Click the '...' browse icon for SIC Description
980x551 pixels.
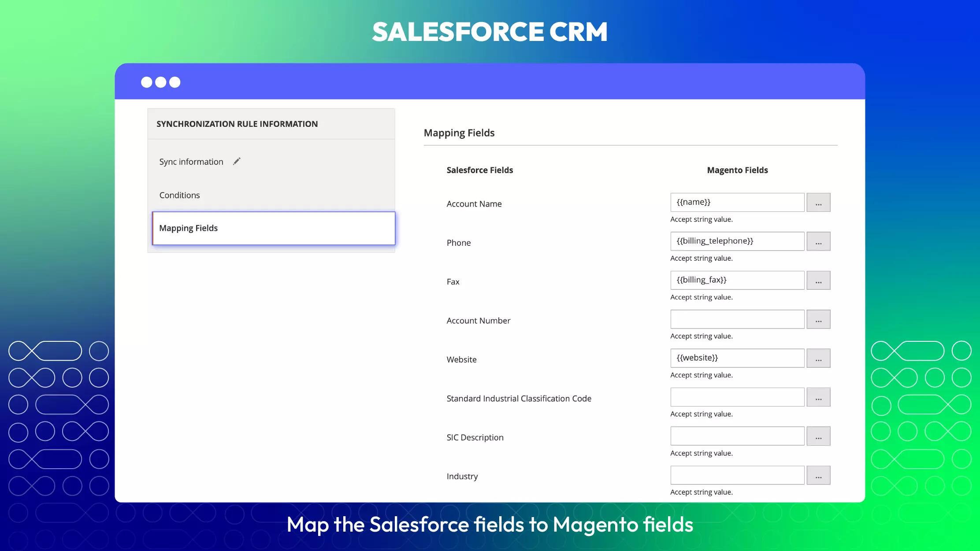[x=818, y=436]
